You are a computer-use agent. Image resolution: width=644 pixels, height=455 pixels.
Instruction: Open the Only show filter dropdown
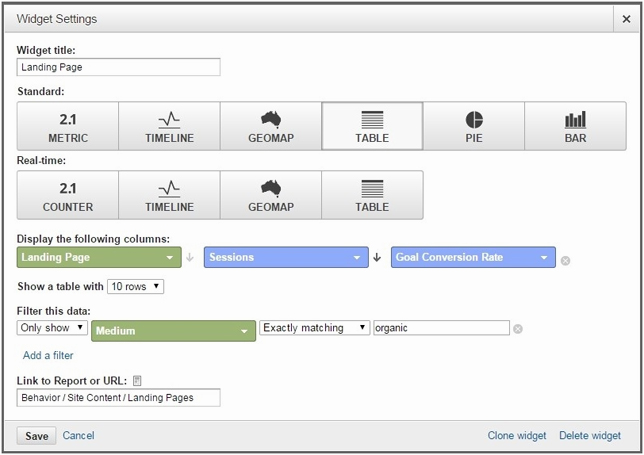52,328
